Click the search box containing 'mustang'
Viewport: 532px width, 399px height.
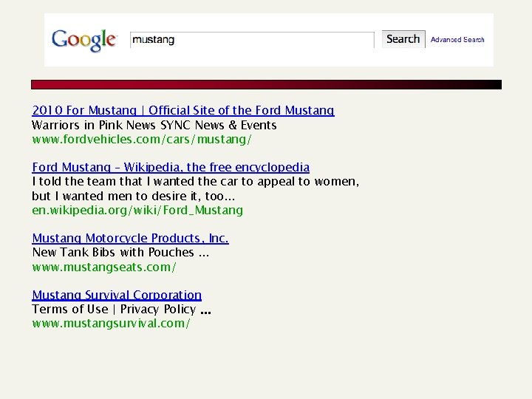point(252,40)
